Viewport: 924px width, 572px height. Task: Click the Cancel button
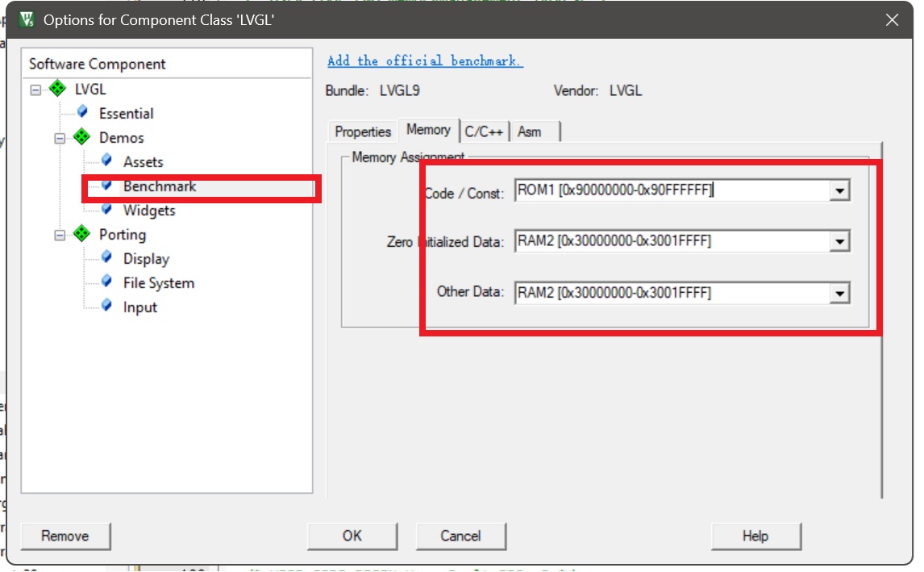[461, 536]
